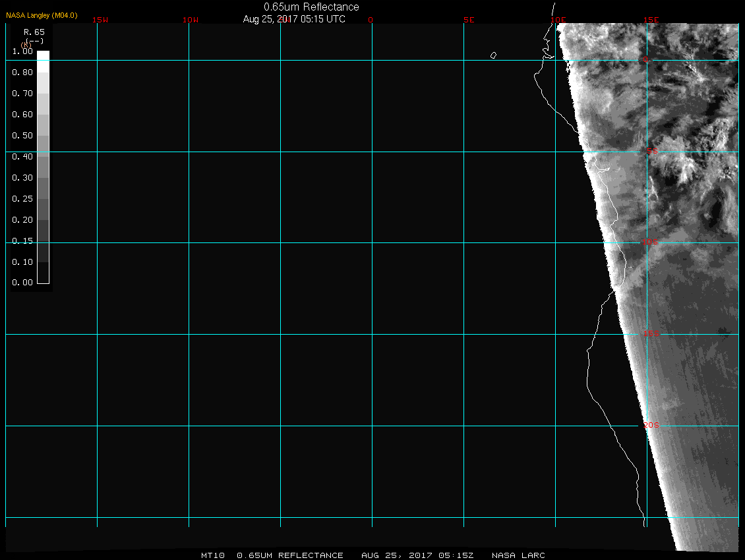
Task: Click the white 1.00 color bar swatch
Action: point(43,56)
